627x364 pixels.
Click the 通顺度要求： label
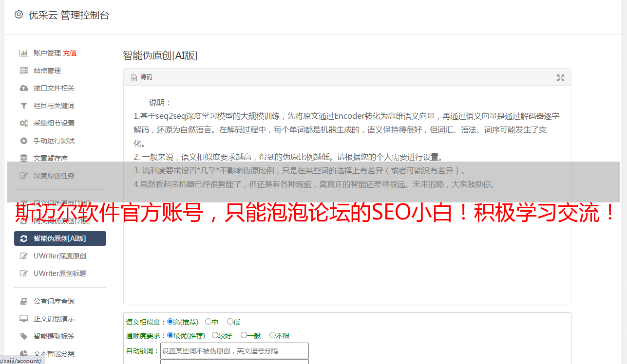pyautogui.click(x=146, y=336)
